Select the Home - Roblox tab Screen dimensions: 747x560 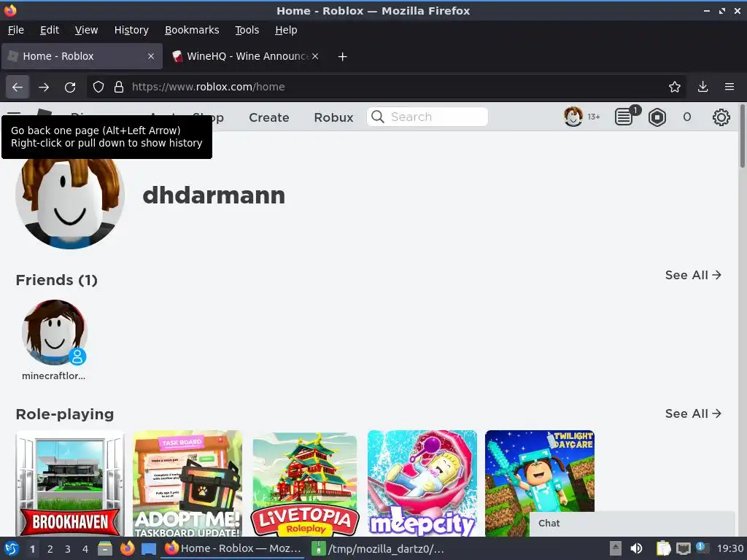click(x=82, y=56)
